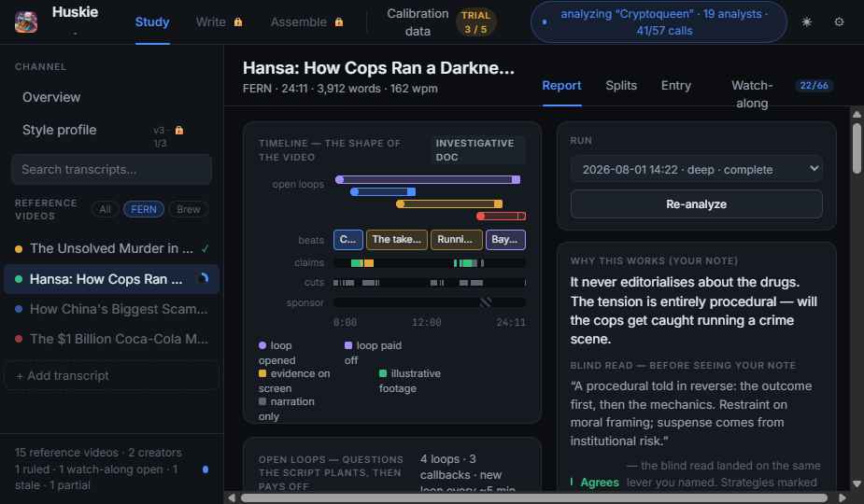Click the Why this works note text
The width and height of the screenshot is (864, 504).
coord(694,311)
